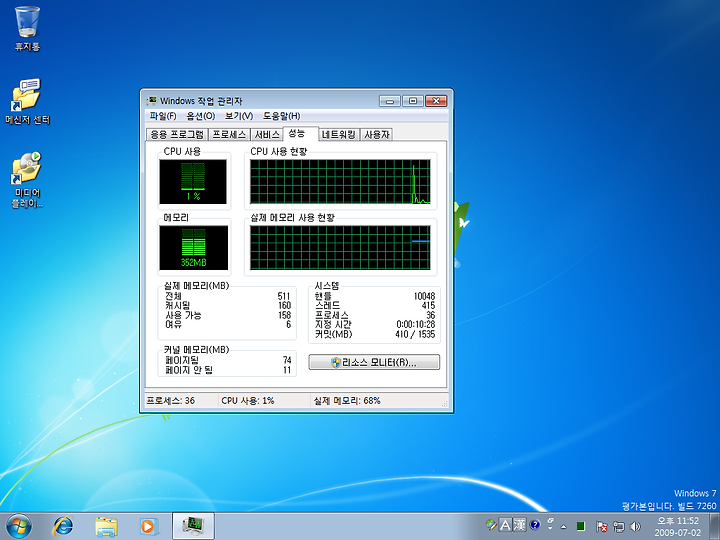Switch to the 네트워킹 tab
Viewport: 720px width, 540px height.
point(338,135)
